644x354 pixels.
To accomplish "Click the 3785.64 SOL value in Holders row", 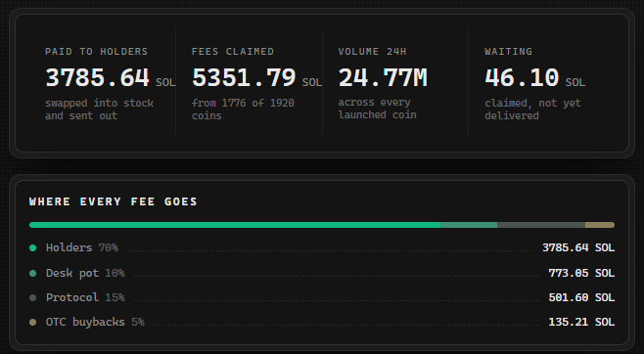I will tap(578, 247).
